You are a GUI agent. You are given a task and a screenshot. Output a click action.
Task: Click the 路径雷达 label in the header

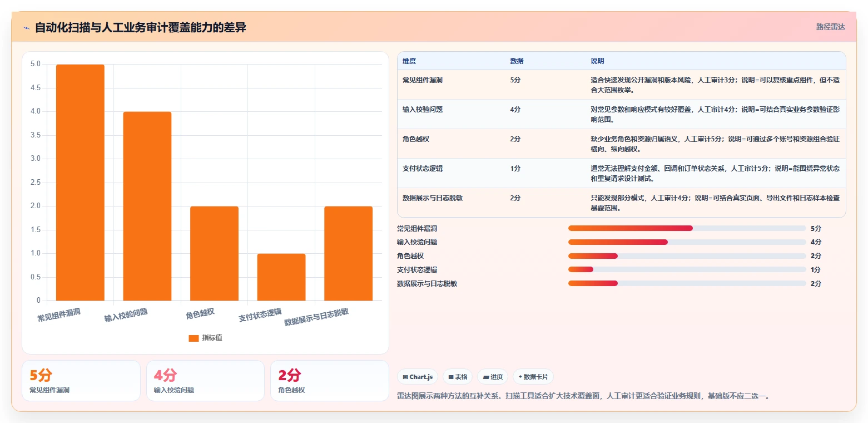(830, 27)
